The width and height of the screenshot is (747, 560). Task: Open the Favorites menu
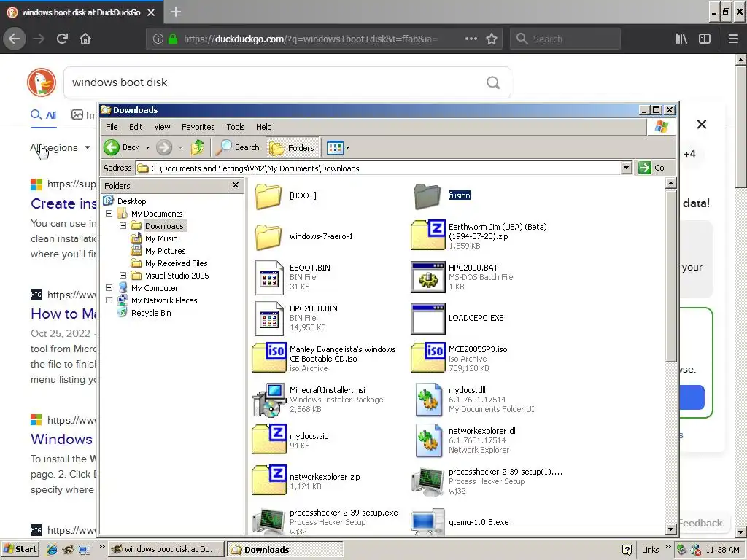[198, 127]
